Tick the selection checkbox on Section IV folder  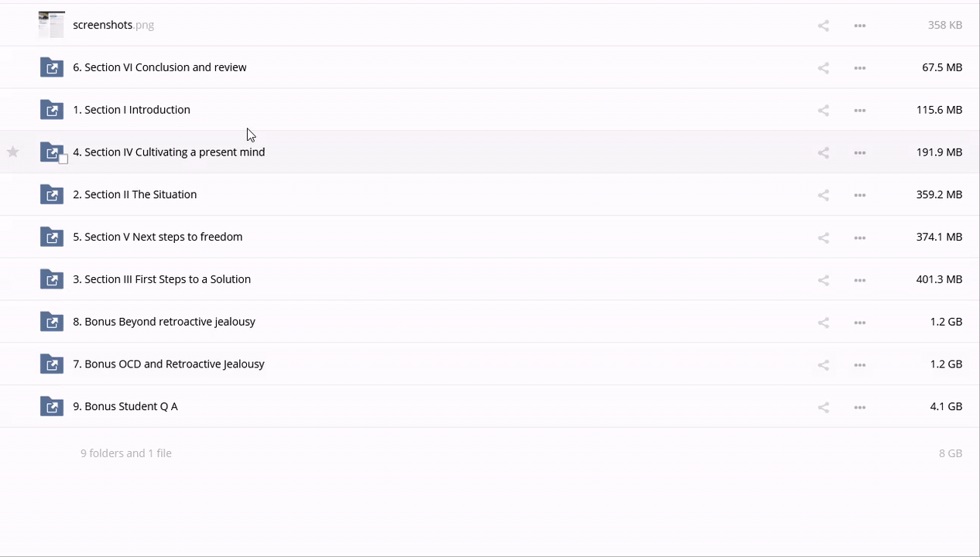pyautogui.click(x=63, y=159)
